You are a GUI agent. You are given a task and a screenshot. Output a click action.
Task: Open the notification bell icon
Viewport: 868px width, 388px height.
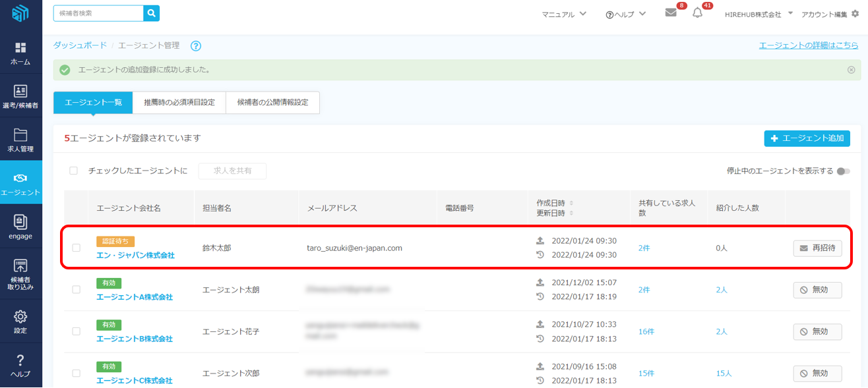[x=697, y=13]
